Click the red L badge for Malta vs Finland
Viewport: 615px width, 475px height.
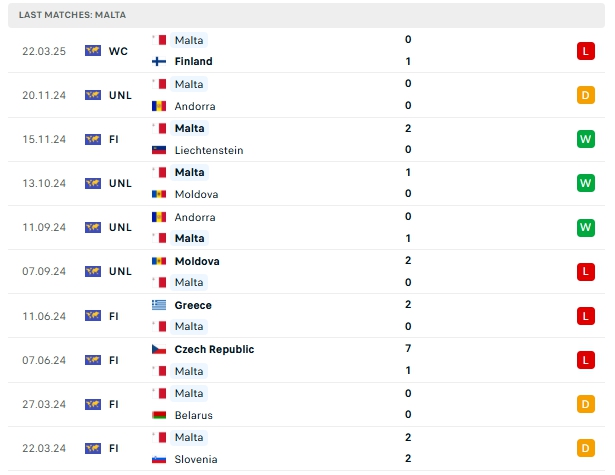point(586,51)
